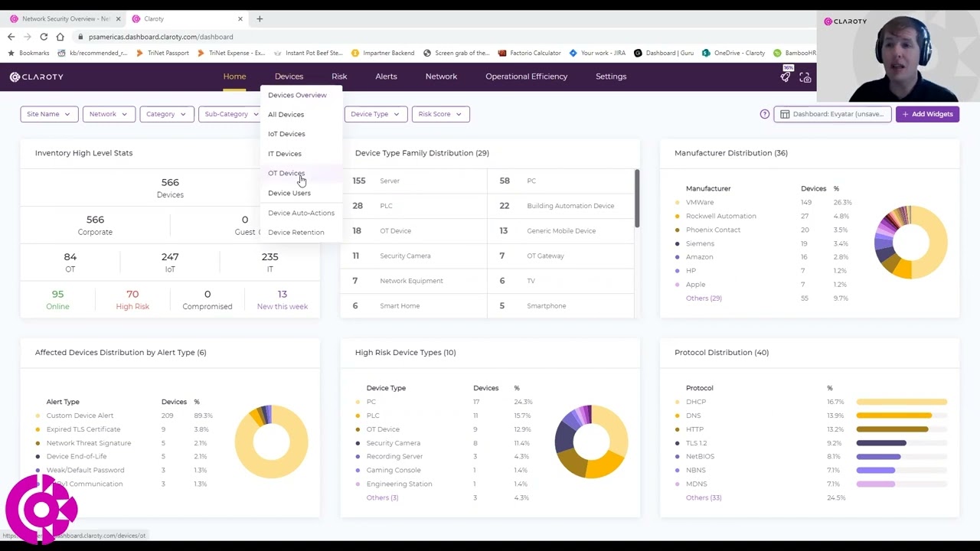Viewport: 980px width, 551px height.
Task: Click the Add Widgets button
Action: click(927, 114)
